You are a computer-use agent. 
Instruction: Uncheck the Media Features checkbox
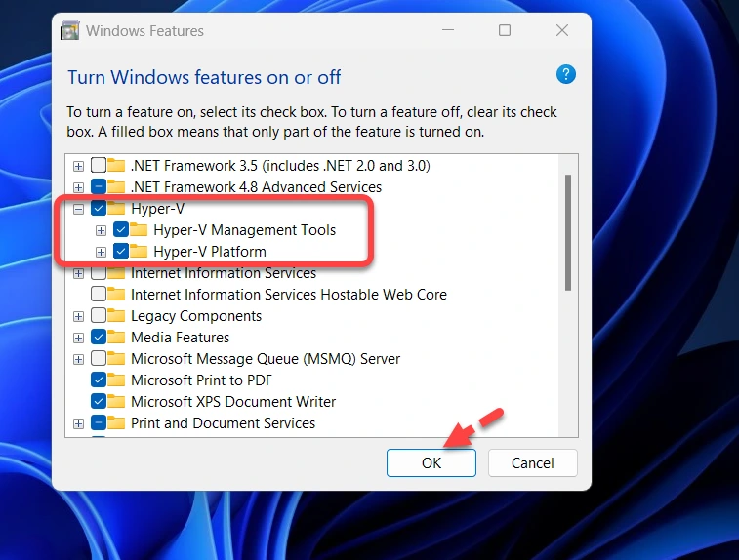[x=98, y=338]
